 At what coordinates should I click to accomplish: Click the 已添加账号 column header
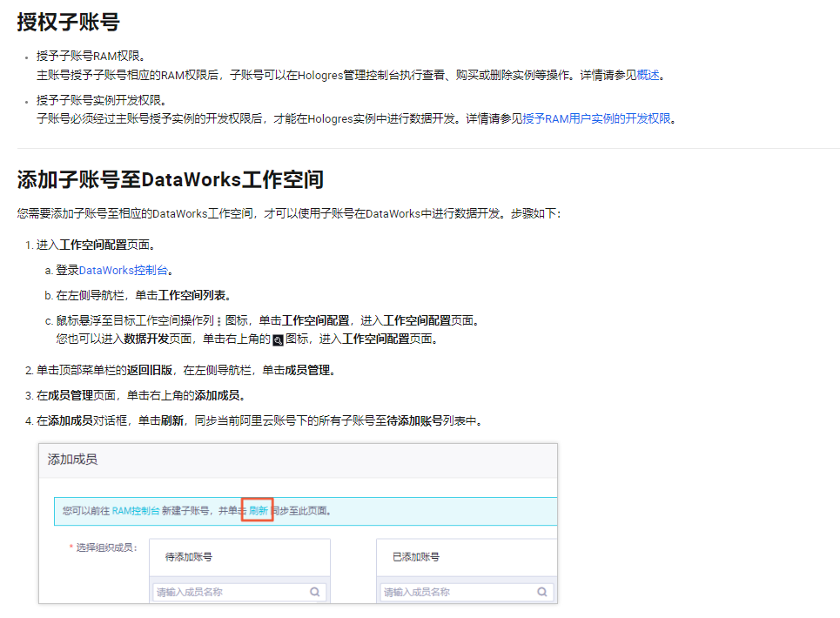(x=416, y=557)
